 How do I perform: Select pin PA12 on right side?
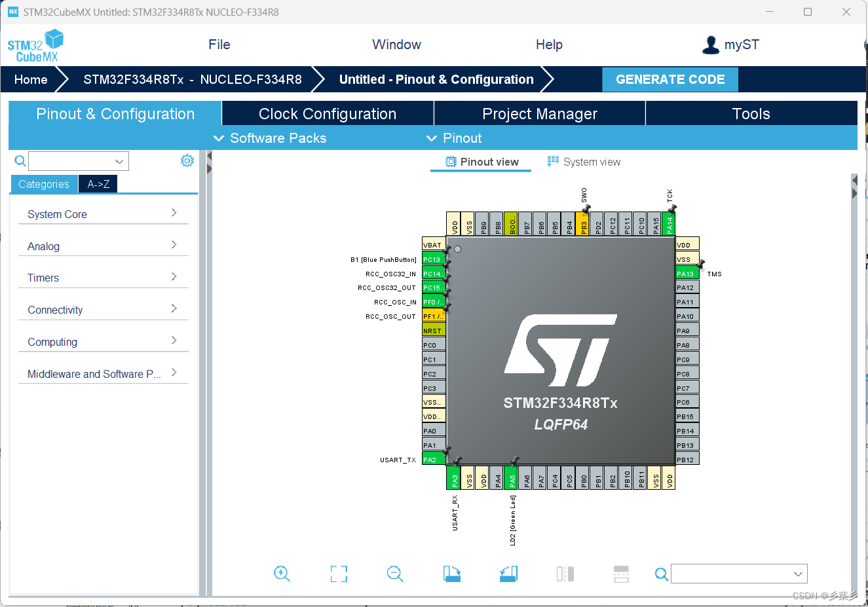688,287
